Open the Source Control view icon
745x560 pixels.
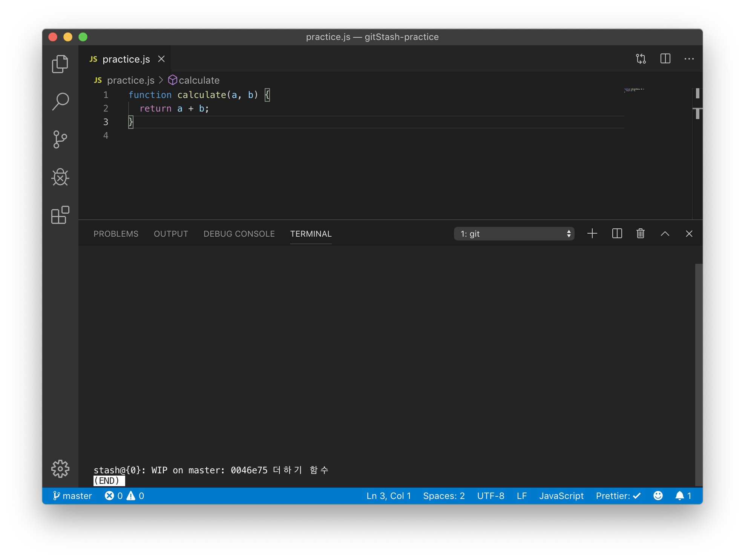click(60, 139)
